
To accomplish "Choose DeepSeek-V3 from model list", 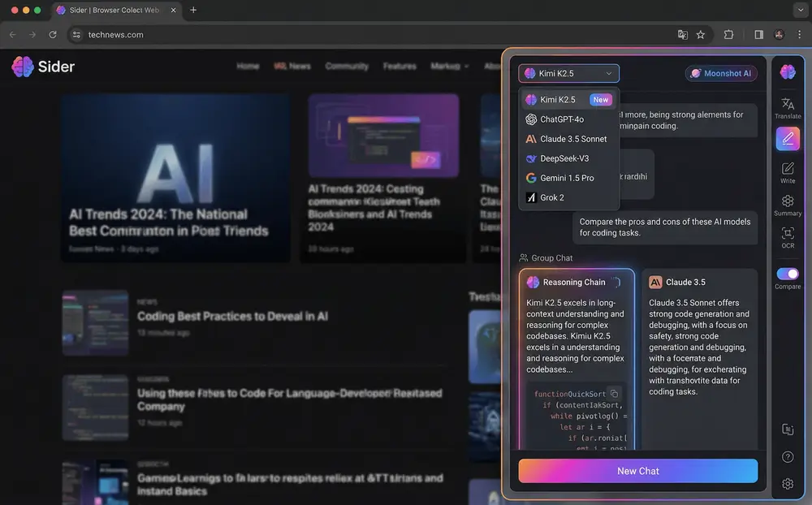I will point(568,158).
